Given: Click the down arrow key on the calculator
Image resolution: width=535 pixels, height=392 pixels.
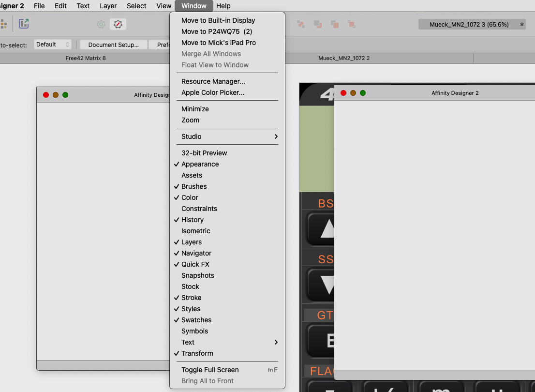Looking at the screenshot, I should coord(321,285).
